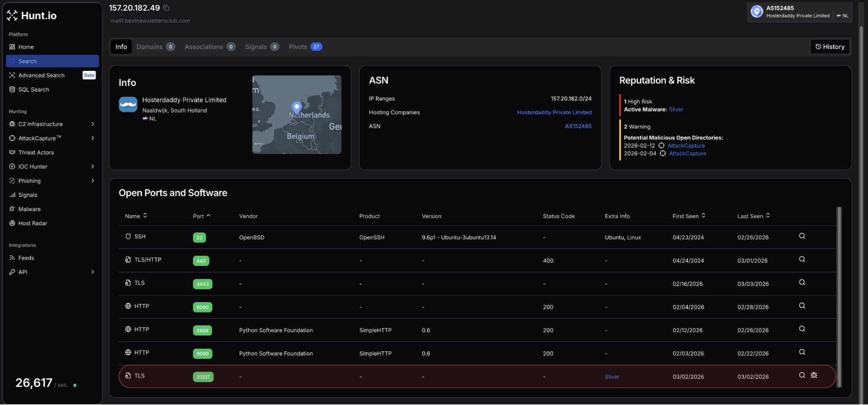Open search icon for port 31337 row
868x405 pixels.
(x=802, y=375)
